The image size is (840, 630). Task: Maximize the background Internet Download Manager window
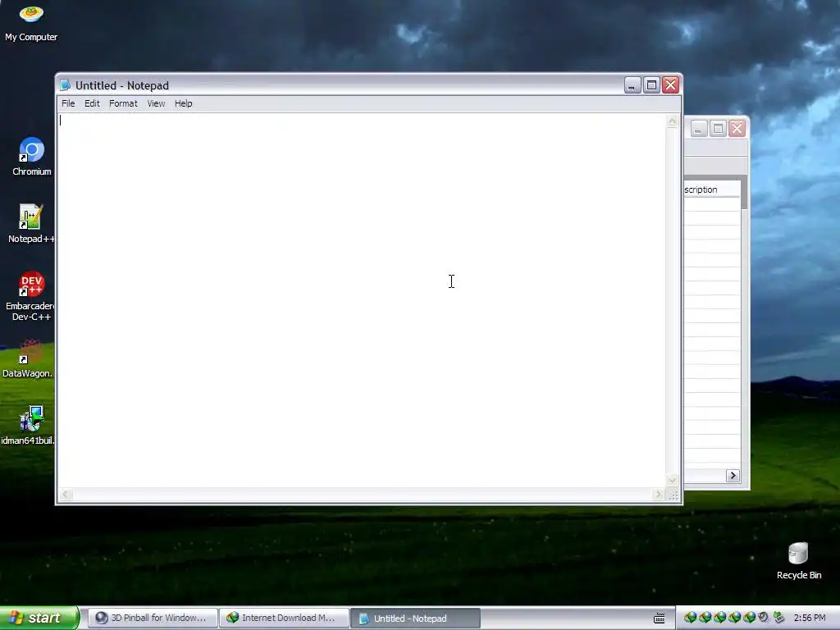pos(718,129)
